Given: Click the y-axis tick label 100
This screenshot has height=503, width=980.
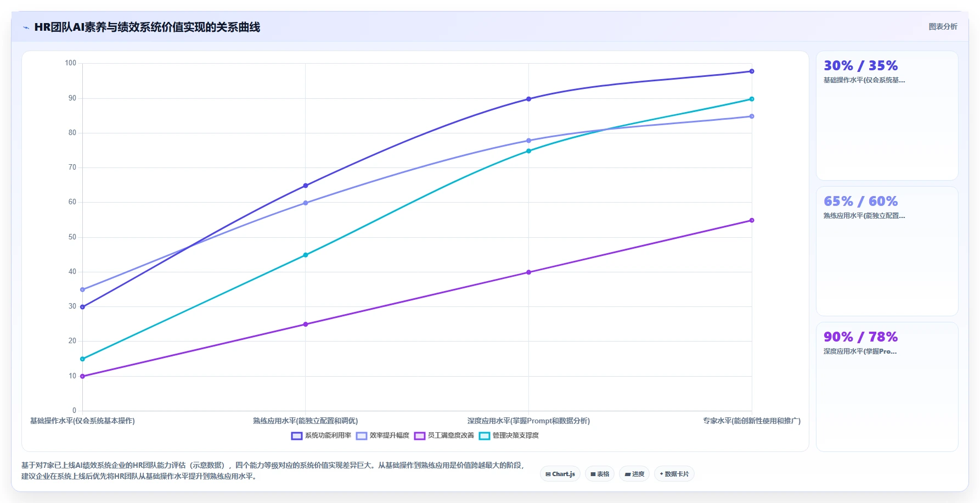Looking at the screenshot, I should tap(70, 63).
